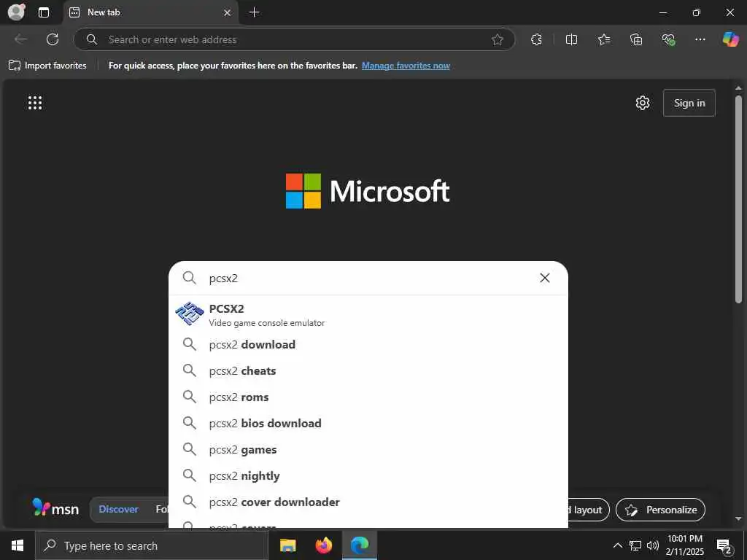Click the Refresh page icon
The image size is (747, 560).
click(x=53, y=39)
